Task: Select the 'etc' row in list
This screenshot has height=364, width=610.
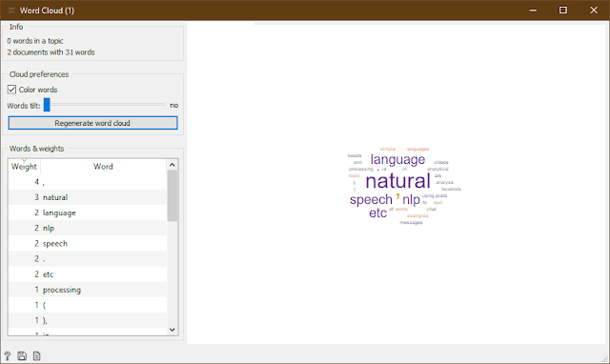Action: (88, 274)
